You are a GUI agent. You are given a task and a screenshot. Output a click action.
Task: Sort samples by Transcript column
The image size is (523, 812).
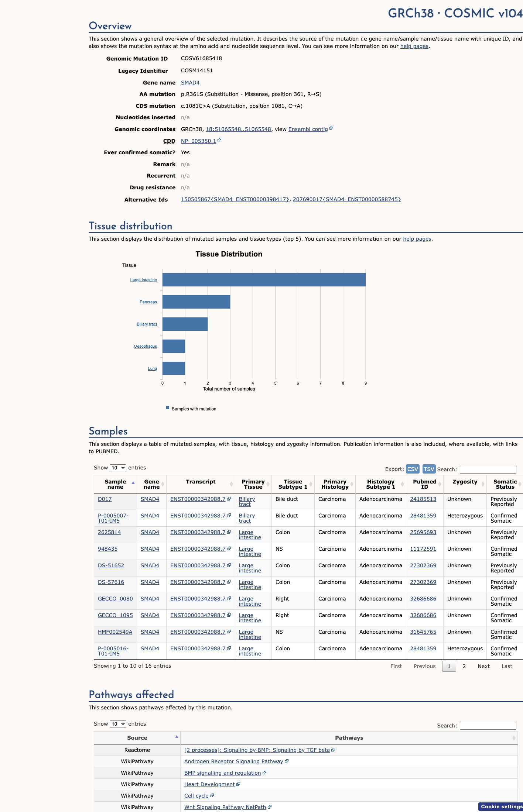click(x=201, y=484)
